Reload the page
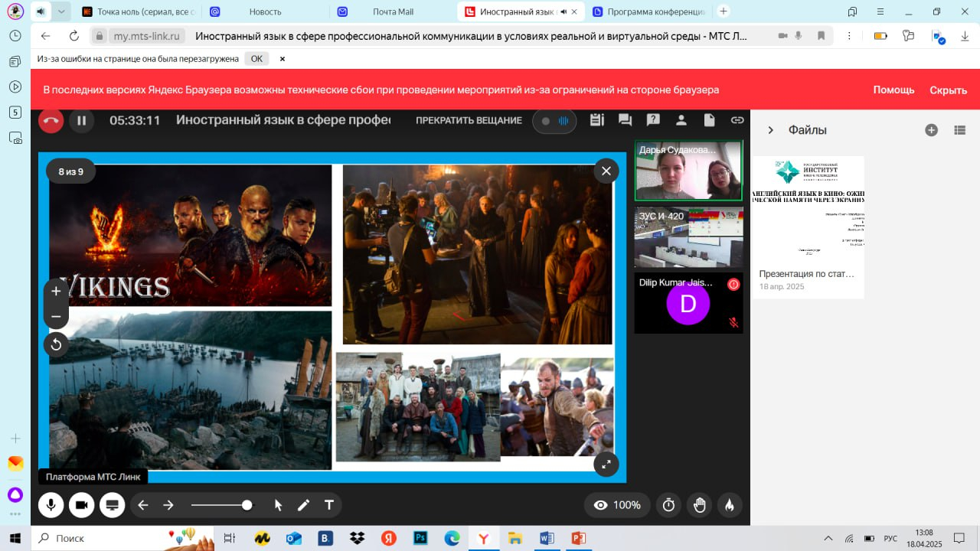The width and height of the screenshot is (980, 551). pos(74,36)
